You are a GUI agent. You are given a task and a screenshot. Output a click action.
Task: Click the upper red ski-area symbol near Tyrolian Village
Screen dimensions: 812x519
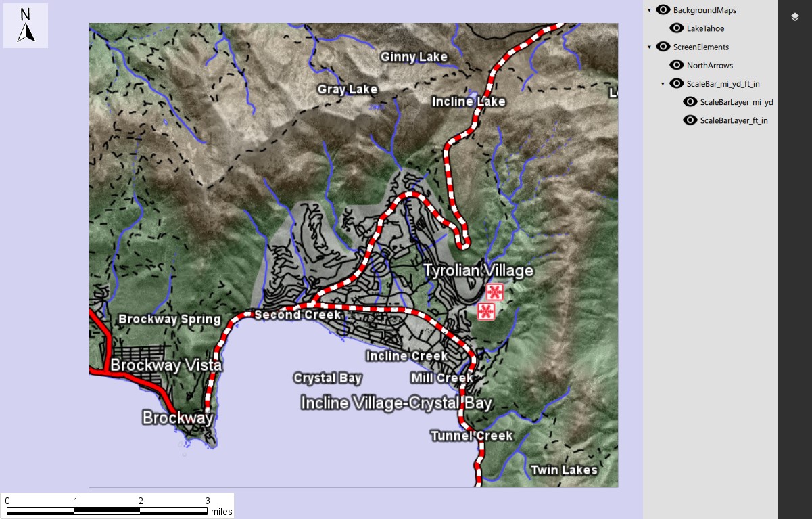click(x=494, y=292)
